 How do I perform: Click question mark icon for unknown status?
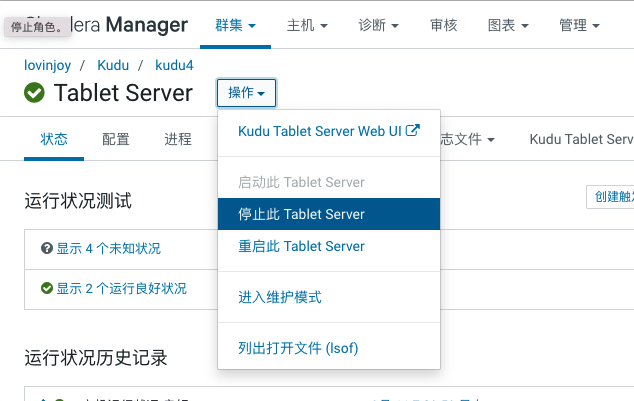click(x=47, y=248)
